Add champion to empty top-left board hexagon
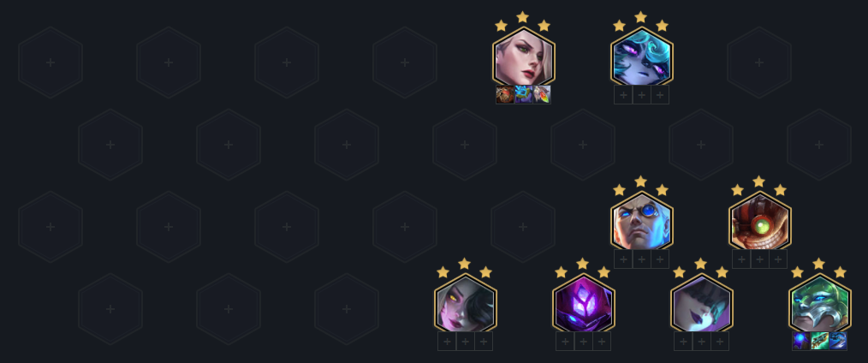Screen dimensions: 868x363 [51, 62]
